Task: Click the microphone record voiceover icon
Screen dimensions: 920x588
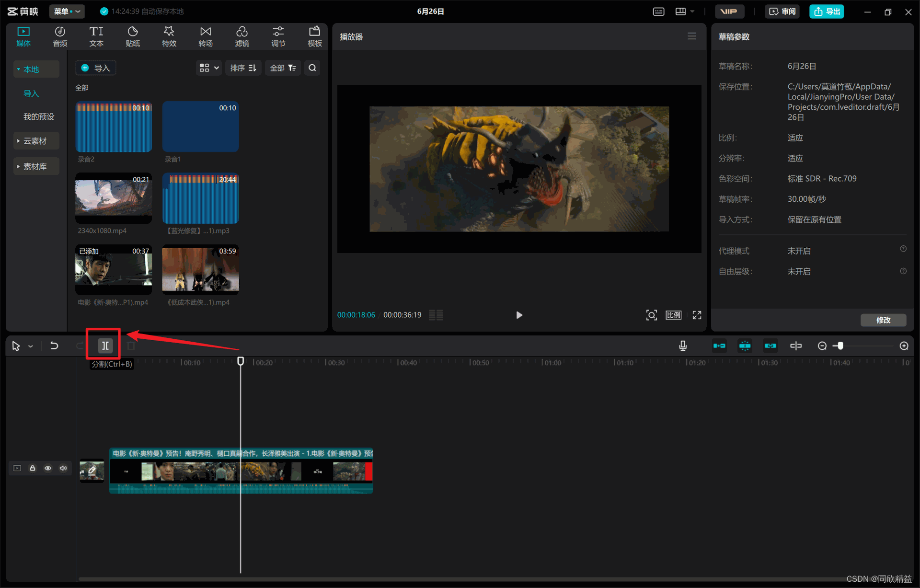Action: tap(683, 346)
